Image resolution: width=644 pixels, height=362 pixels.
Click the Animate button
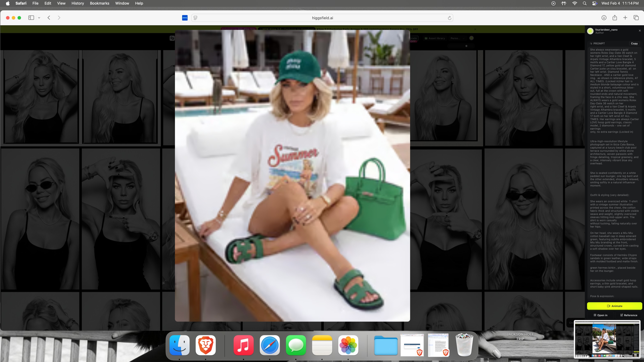(614, 306)
